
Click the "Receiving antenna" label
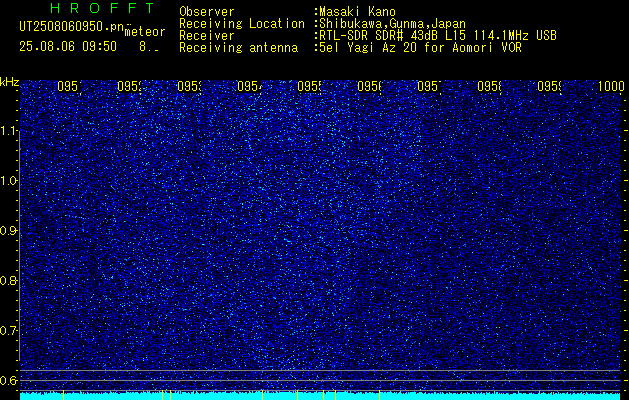pos(238,48)
